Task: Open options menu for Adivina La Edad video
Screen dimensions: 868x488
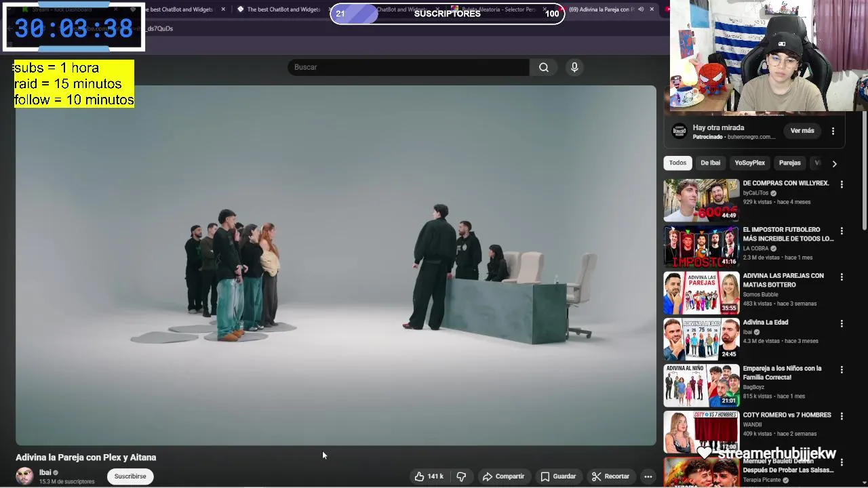Action: click(x=842, y=324)
